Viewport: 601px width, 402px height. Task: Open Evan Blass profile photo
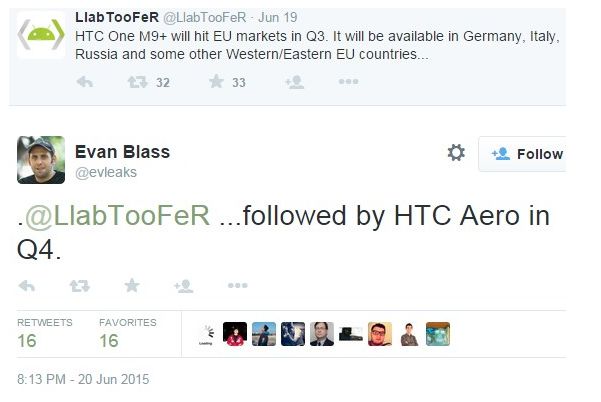click(x=41, y=160)
